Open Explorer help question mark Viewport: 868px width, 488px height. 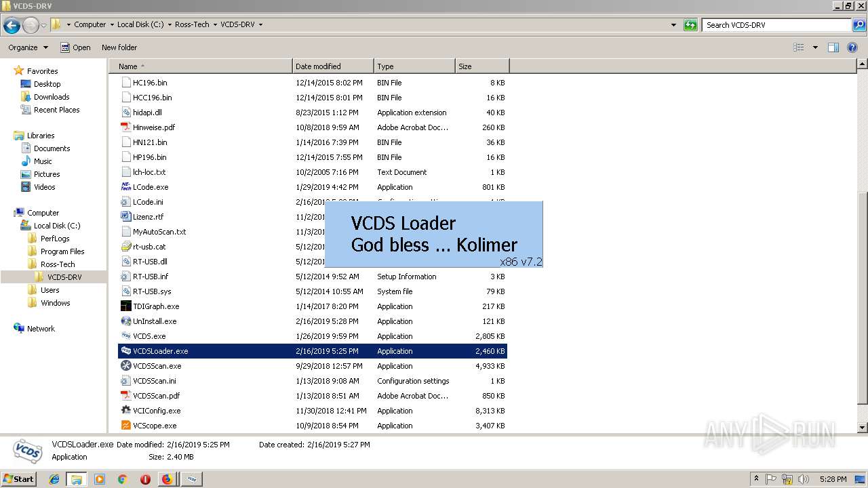(x=852, y=47)
